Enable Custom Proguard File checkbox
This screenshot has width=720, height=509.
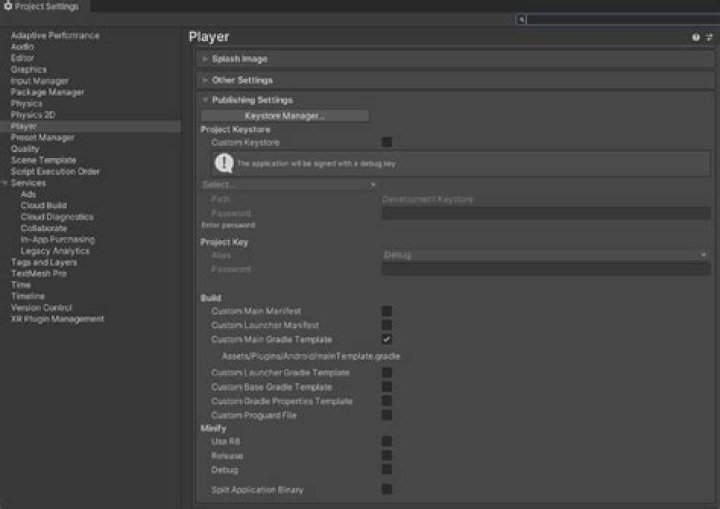387,415
